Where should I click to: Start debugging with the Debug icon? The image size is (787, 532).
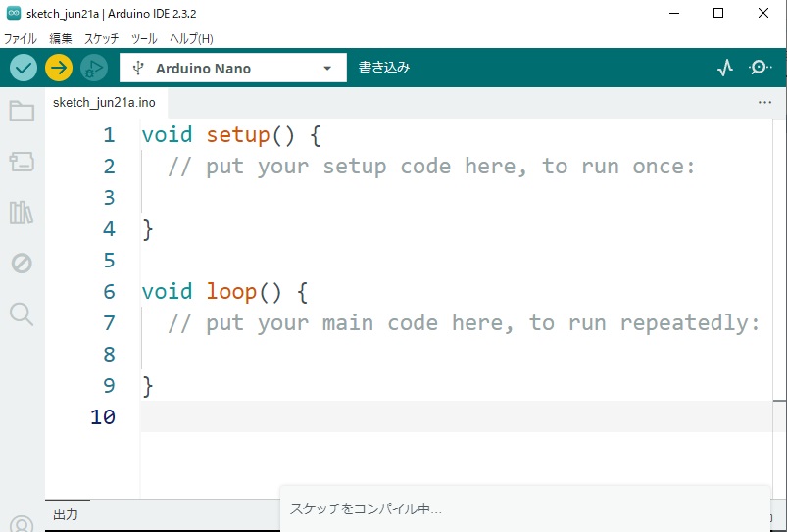tap(94, 68)
